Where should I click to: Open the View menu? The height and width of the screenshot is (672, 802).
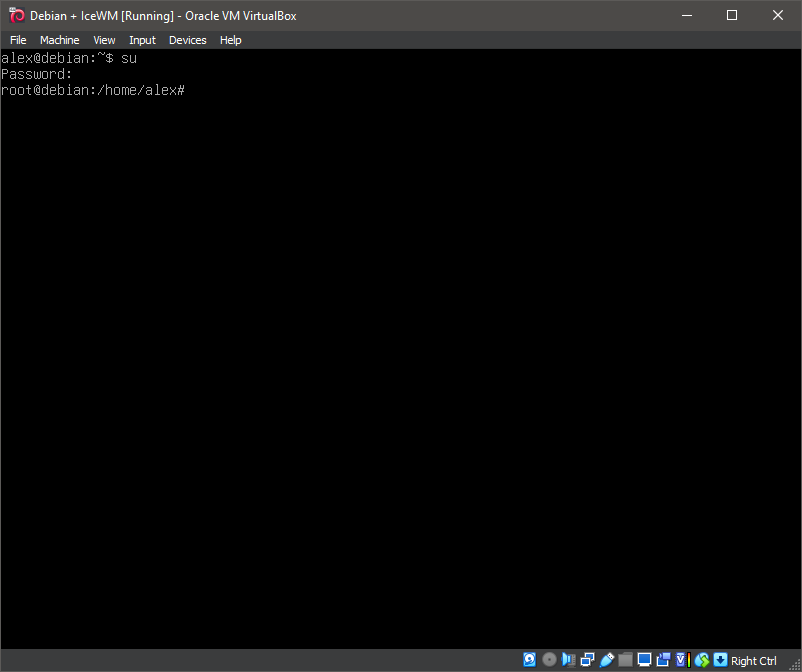click(104, 40)
